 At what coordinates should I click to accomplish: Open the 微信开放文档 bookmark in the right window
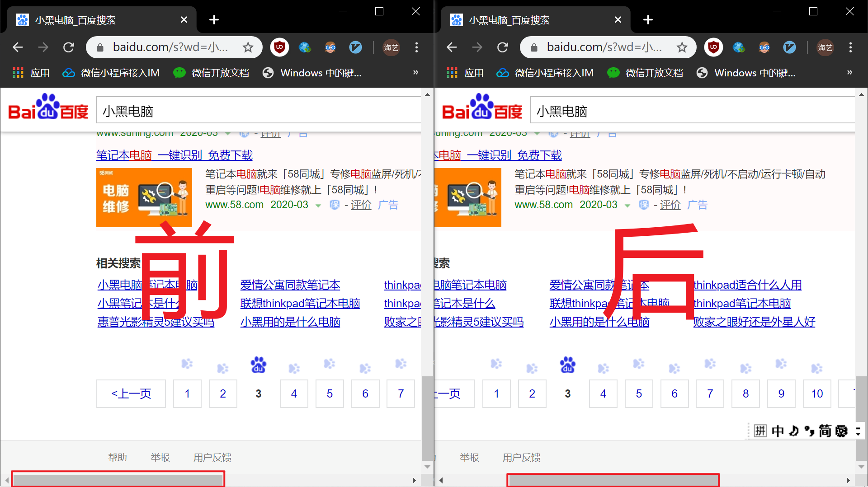(x=645, y=73)
